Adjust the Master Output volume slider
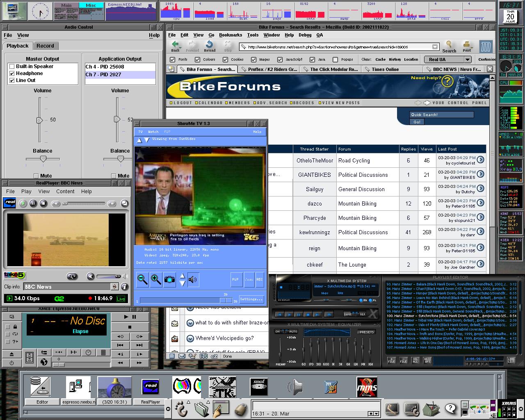525x420 pixels. point(39,120)
